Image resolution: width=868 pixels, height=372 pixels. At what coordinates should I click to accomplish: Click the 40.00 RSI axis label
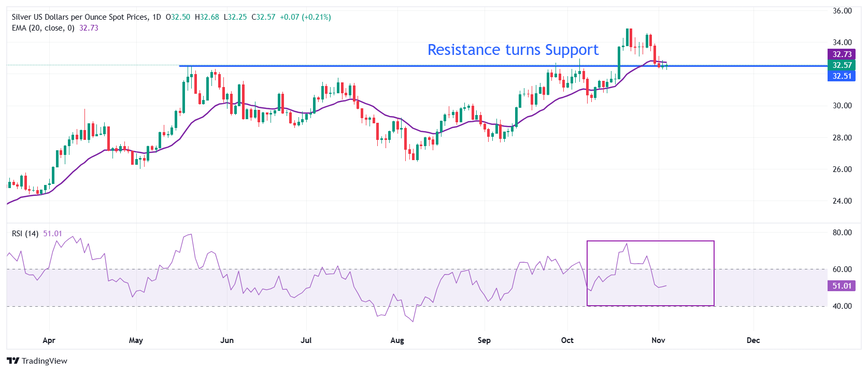tap(842, 306)
